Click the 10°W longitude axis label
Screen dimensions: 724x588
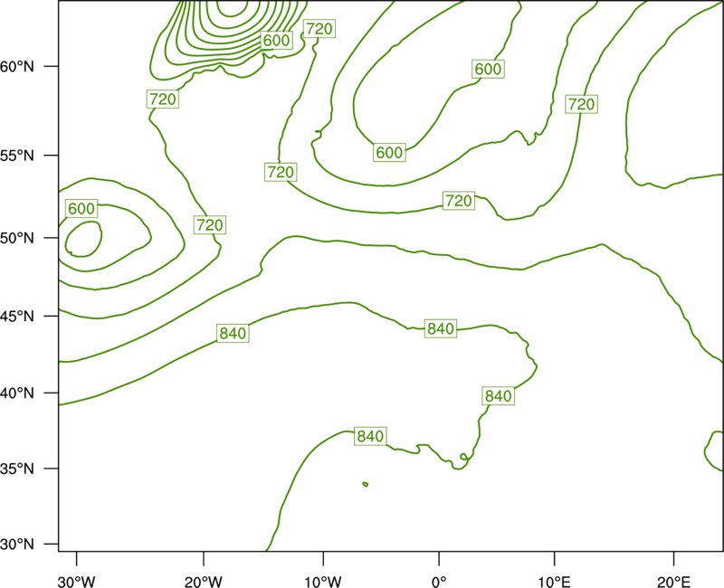pyautogui.click(x=323, y=582)
